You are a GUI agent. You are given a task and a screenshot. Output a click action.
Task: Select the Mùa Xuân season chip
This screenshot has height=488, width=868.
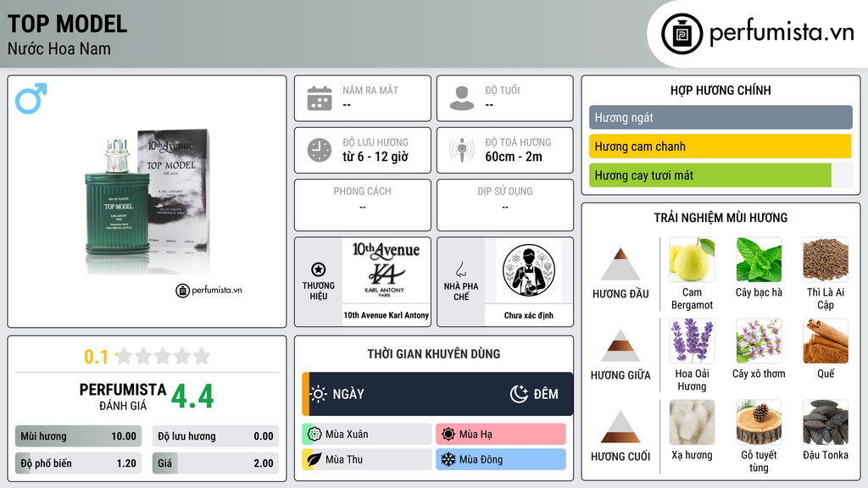pyautogui.click(x=367, y=435)
